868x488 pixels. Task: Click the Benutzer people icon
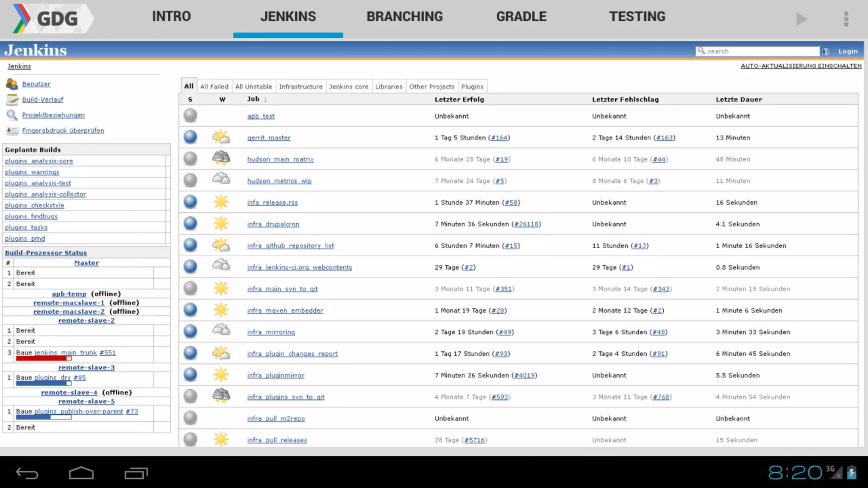(x=12, y=84)
